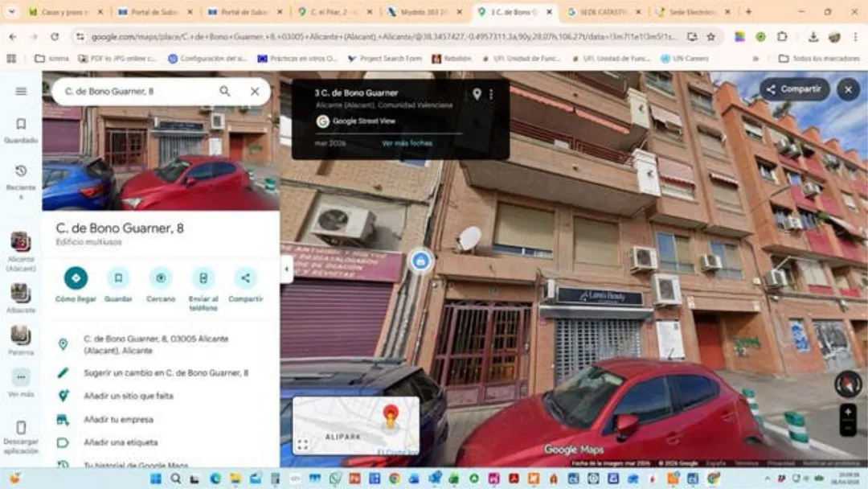Collapse the side panel with the arrow handle
Image resolution: width=868 pixels, height=489 pixels.
[x=286, y=269]
